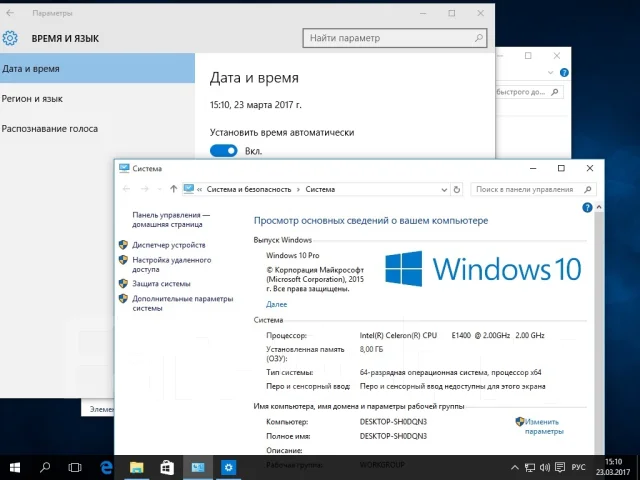640x480 pixels.
Task: Open Action Center notifications icon
Action: tap(560, 468)
